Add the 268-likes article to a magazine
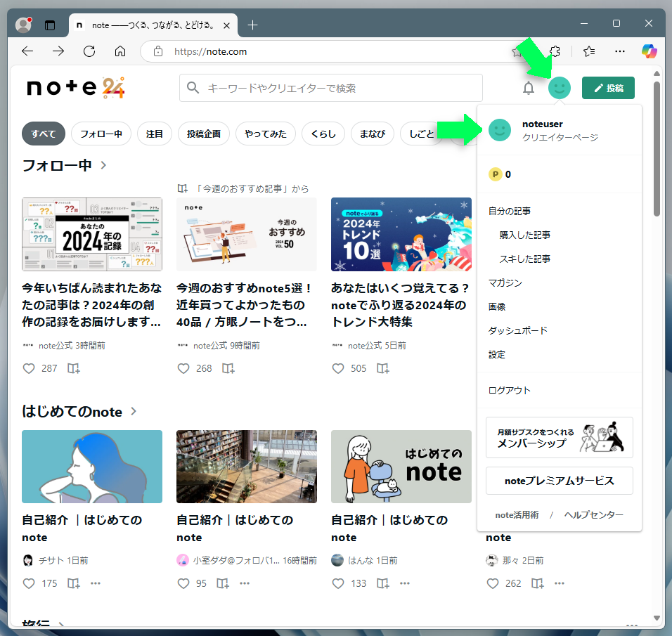 (x=228, y=368)
